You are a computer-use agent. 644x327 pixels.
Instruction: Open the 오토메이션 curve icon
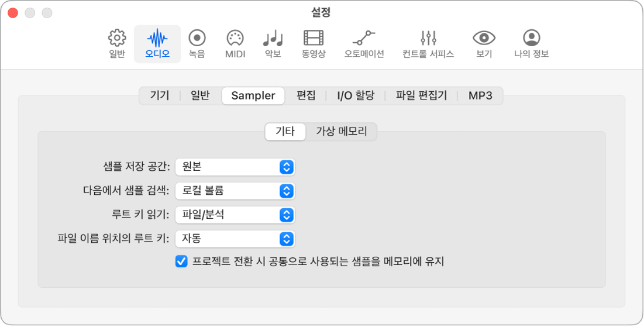coord(364,39)
